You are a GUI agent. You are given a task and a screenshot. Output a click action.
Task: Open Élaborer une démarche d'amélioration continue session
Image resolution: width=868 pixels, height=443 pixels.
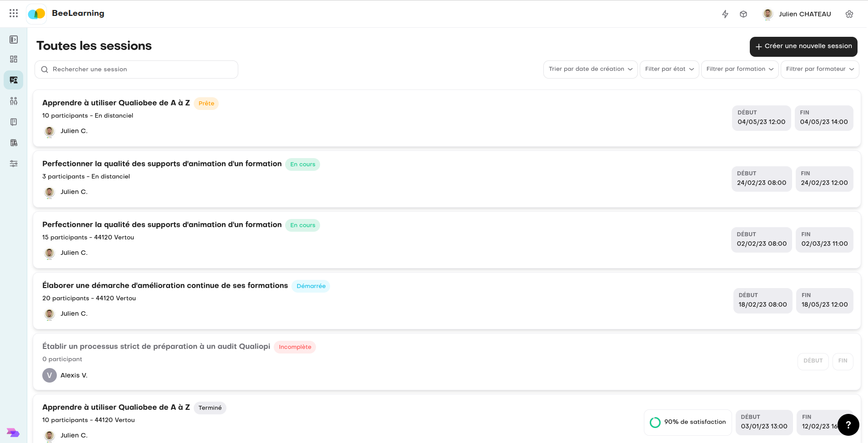[447, 301]
